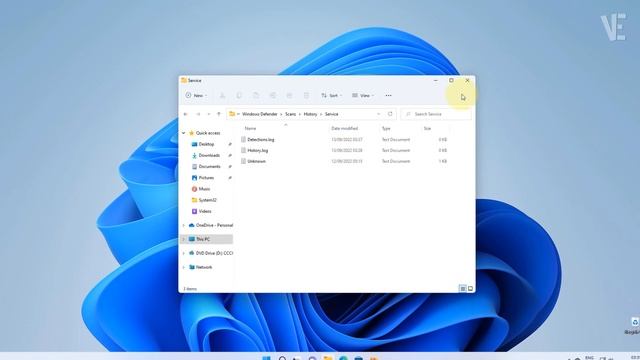The height and width of the screenshot is (360, 640).
Task: Switch to Large icons view in status bar
Action: point(470,289)
